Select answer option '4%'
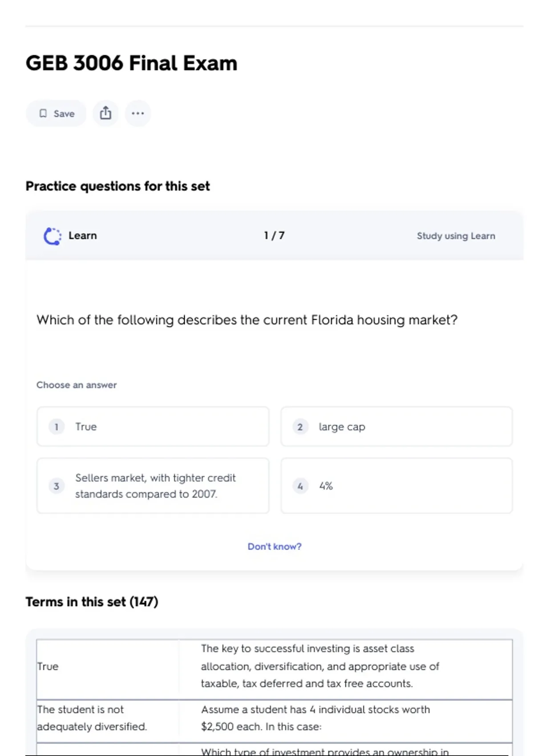The width and height of the screenshot is (534, 756). point(396,486)
